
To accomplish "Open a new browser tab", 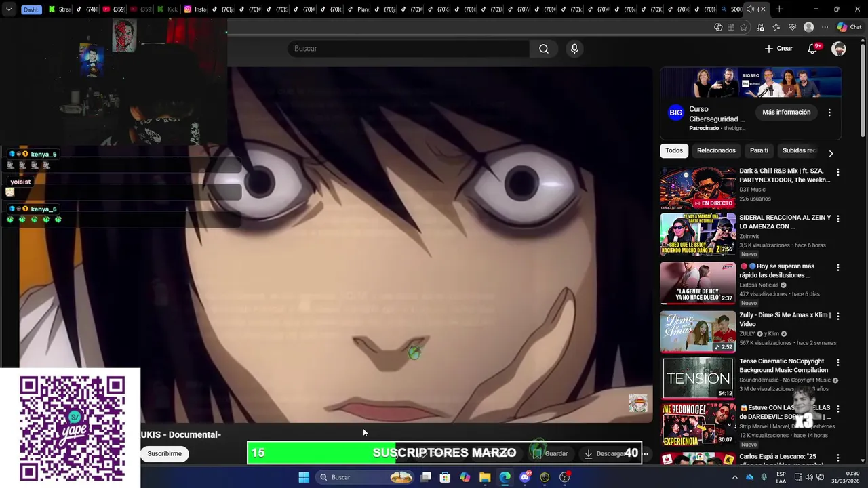I will tap(779, 9).
